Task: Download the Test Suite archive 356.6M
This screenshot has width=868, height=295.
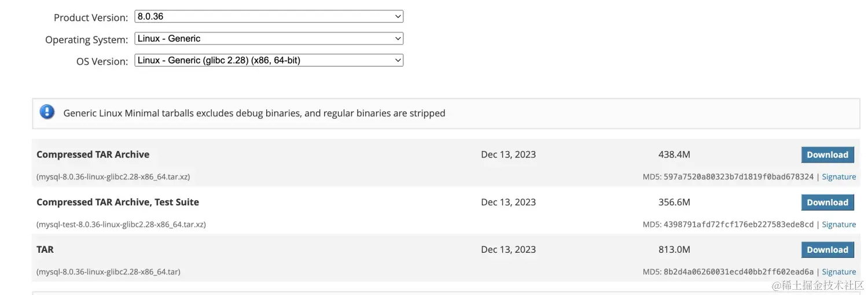Action: tap(827, 202)
